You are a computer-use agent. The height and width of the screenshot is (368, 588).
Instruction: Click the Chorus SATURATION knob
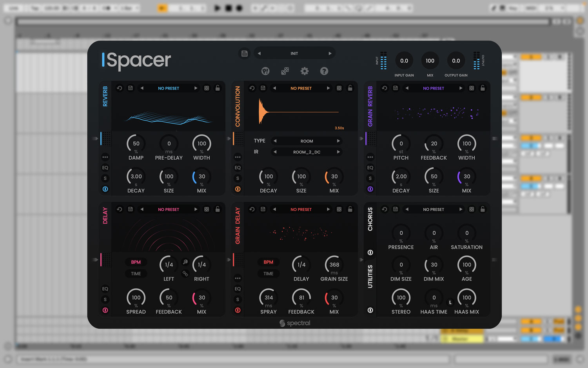click(x=467, y=233)
